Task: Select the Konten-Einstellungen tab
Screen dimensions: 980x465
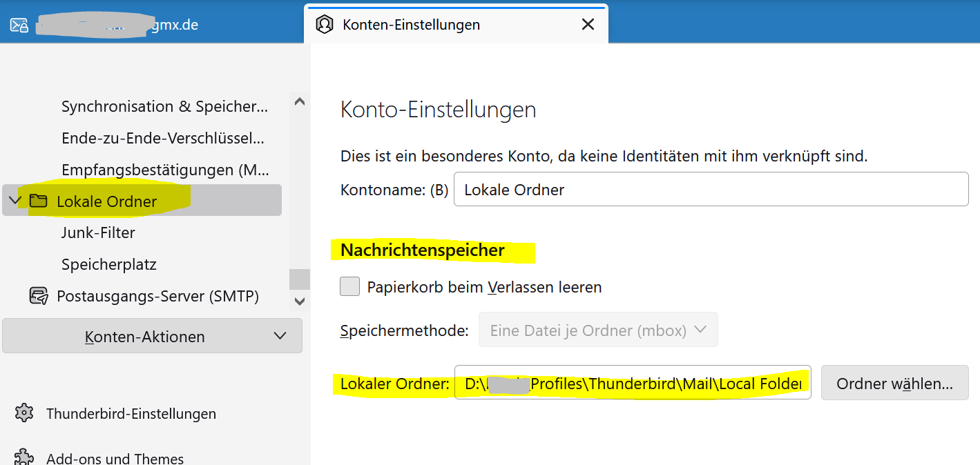Action: click(457, 25)
